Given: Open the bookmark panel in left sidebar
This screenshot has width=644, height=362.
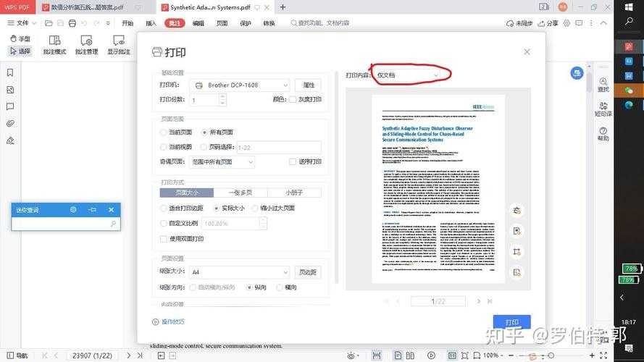Looking at the screenshot, I should coord(10,72).
